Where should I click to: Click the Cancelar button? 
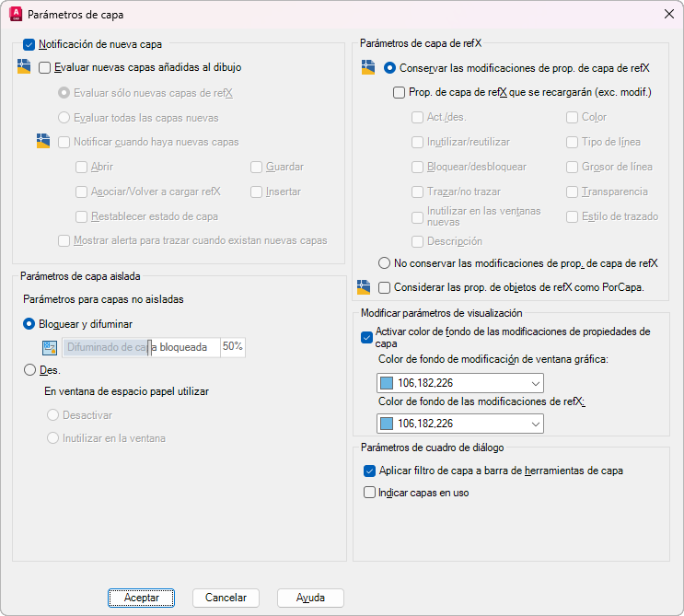(226, 598)
